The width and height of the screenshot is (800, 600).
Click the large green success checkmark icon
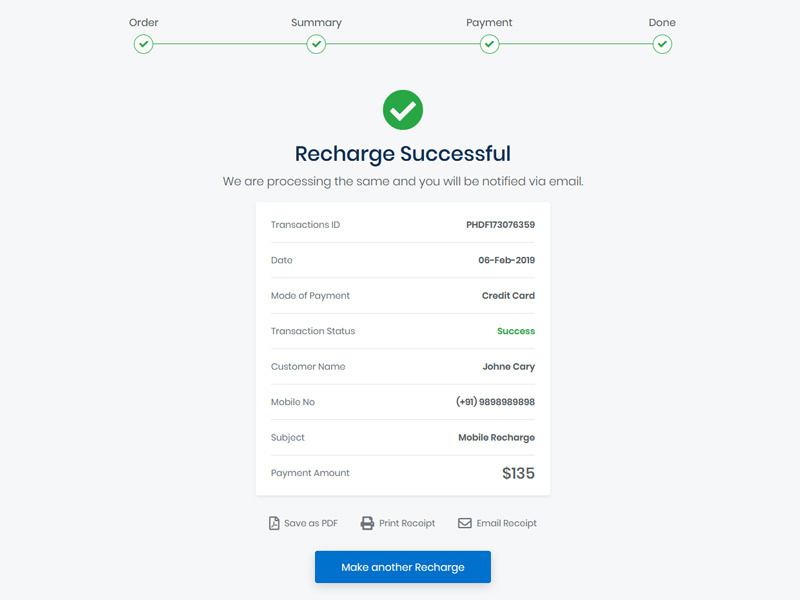point(403,110)
